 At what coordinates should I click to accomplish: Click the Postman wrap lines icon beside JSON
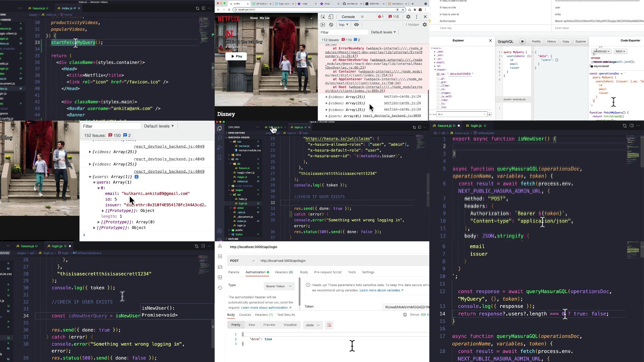click(x=329, y=325)
